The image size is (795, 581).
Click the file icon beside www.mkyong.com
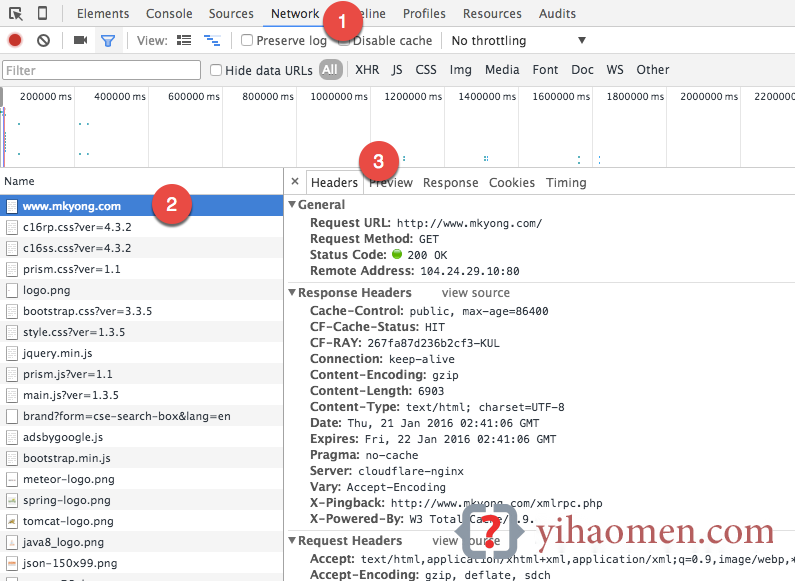click(x=12, y=206)
